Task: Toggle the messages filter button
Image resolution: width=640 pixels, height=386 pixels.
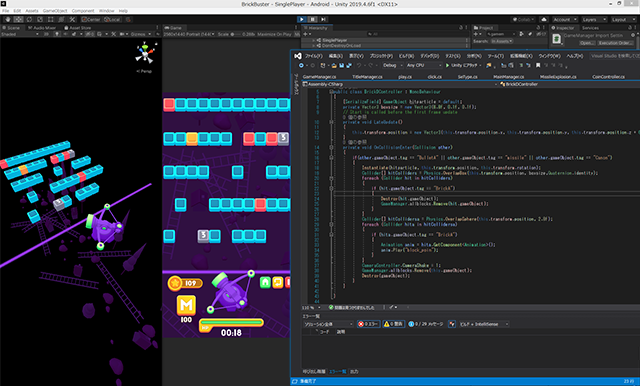Action: click(426, 324)
